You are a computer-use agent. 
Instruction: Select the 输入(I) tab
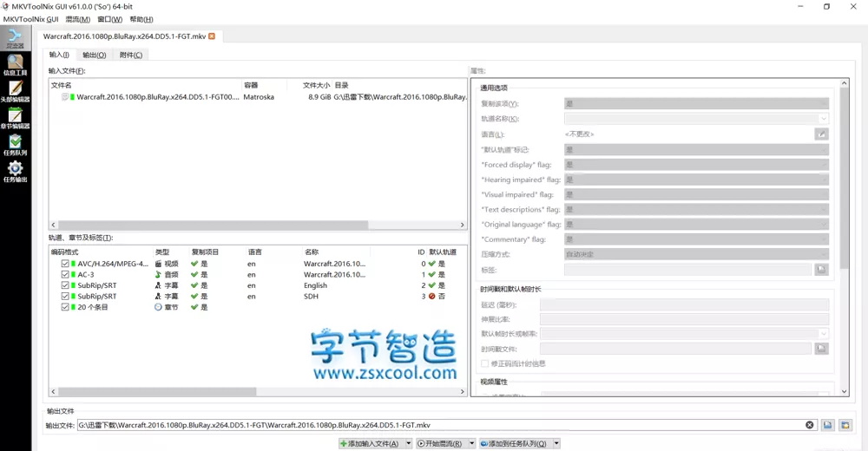[x=59, y=55]
